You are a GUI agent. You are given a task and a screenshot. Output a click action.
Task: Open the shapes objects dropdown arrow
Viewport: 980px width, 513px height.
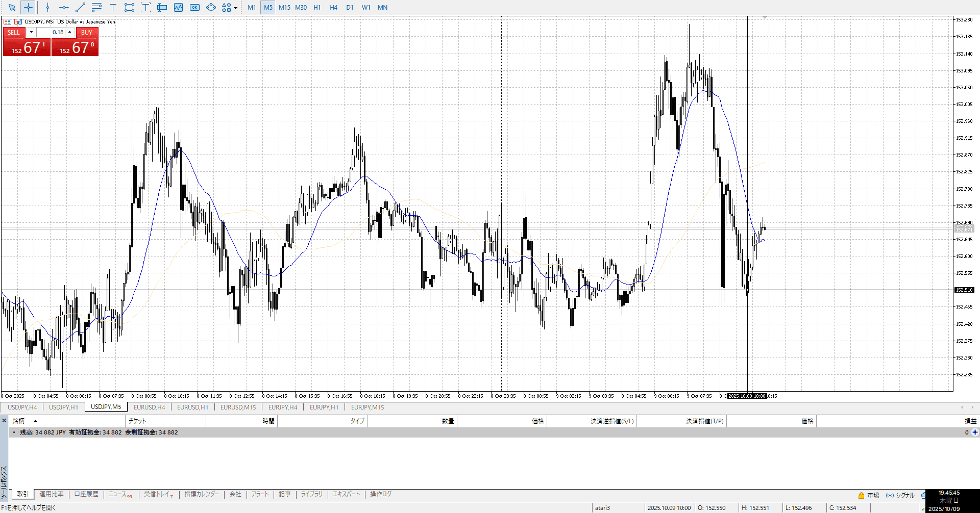(235, 8)
